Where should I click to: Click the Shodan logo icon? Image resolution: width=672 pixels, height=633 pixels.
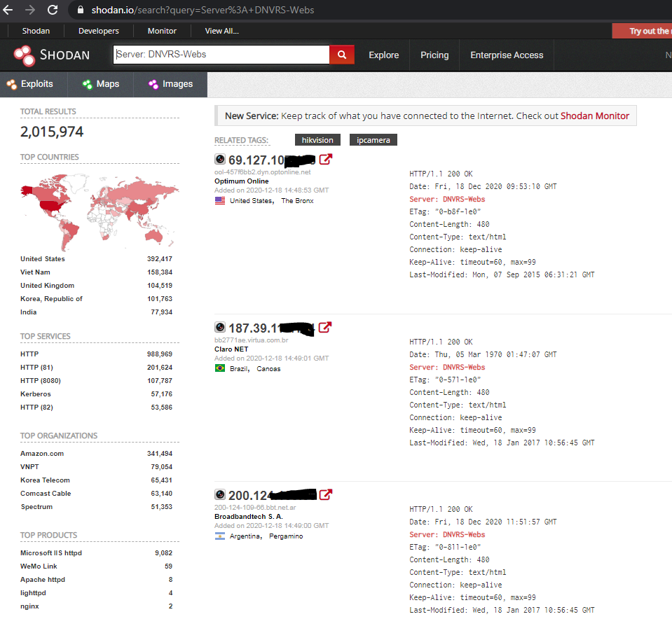23,55
